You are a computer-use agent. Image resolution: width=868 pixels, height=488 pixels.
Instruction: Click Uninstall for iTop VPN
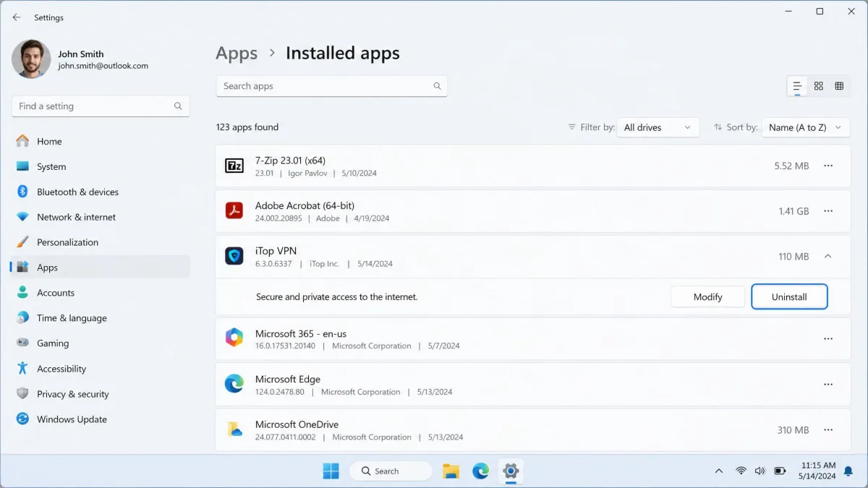tap(789, 296)
